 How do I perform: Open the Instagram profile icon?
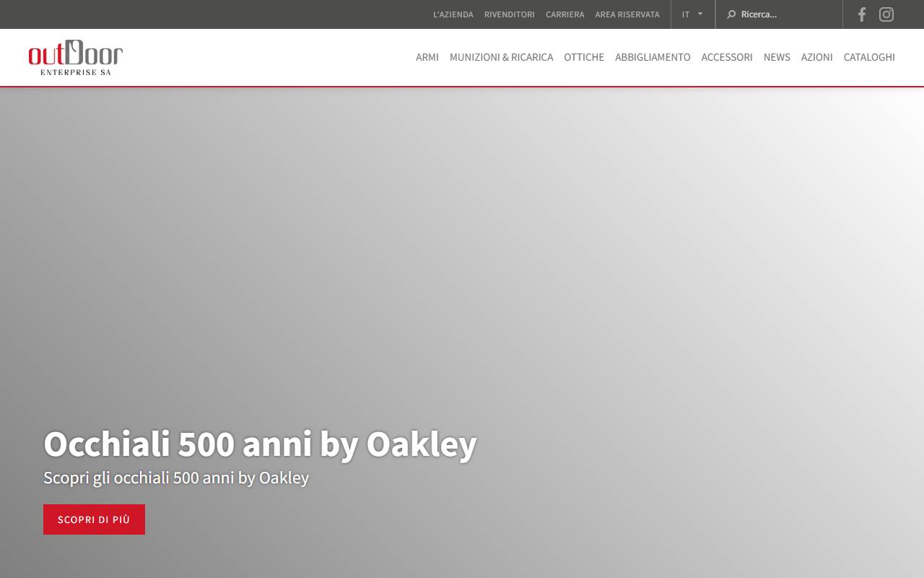886,14
